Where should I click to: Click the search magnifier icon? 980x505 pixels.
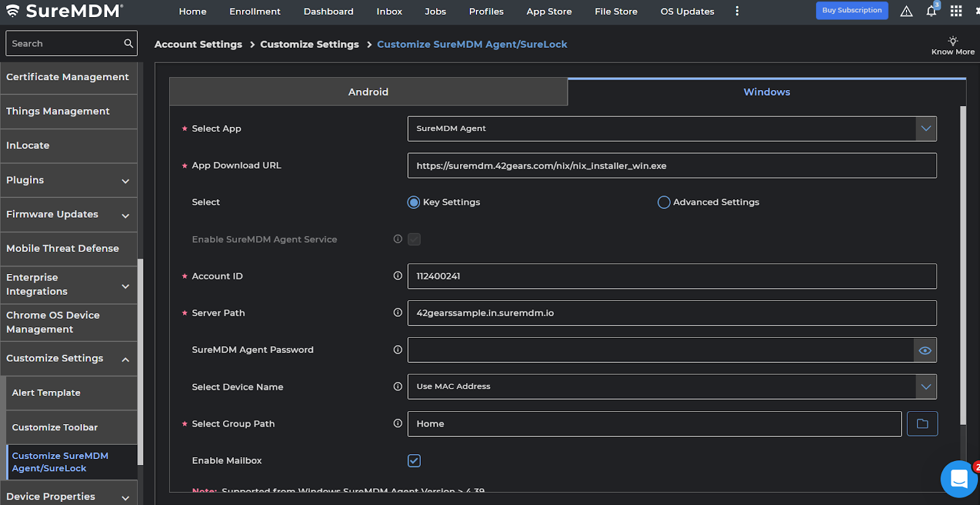129,43
